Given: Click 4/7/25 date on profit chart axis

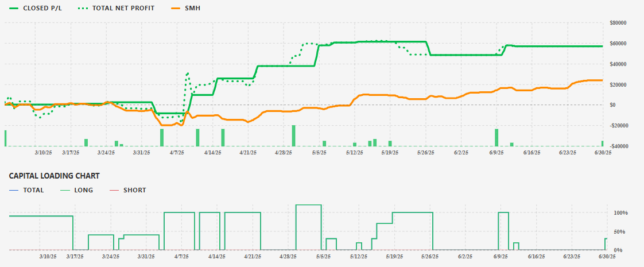Looking at the screenshot, I should [176, 152].
